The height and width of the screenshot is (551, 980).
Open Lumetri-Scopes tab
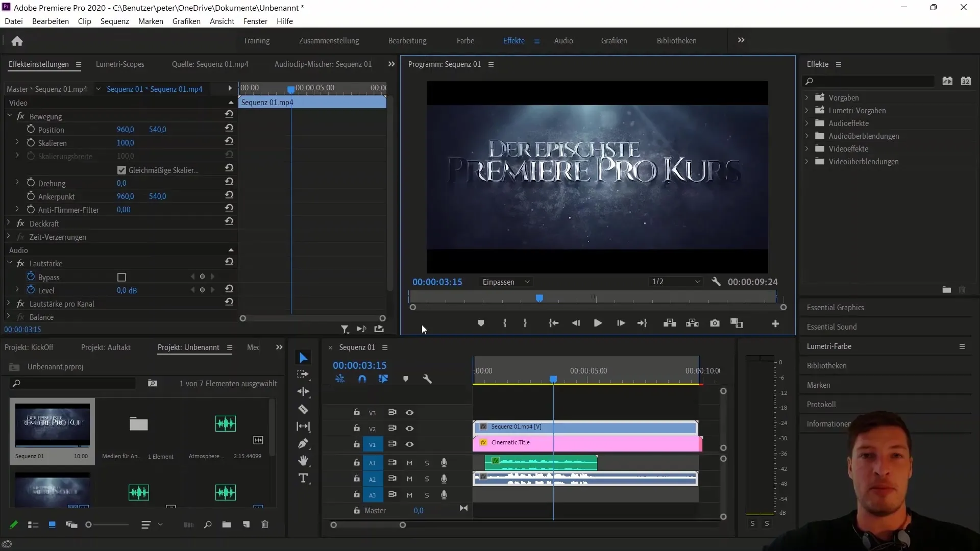click(x=120, y=64)
